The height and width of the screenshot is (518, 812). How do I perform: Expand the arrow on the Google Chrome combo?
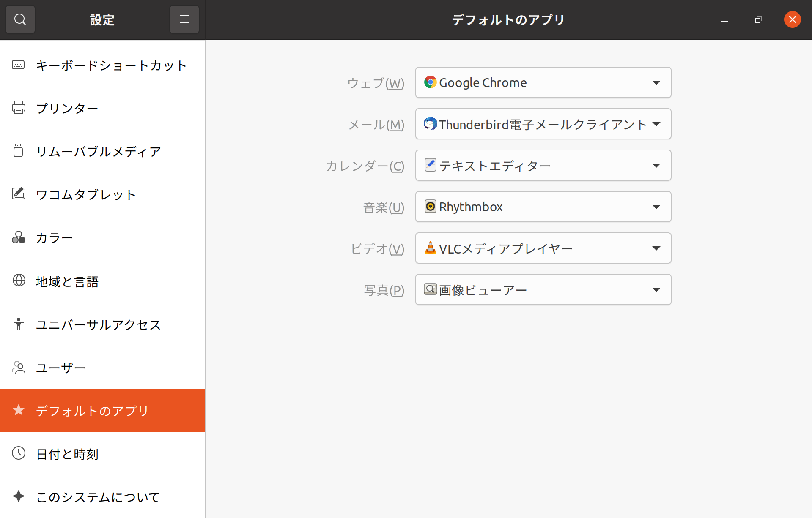click(x=656, y=82)
